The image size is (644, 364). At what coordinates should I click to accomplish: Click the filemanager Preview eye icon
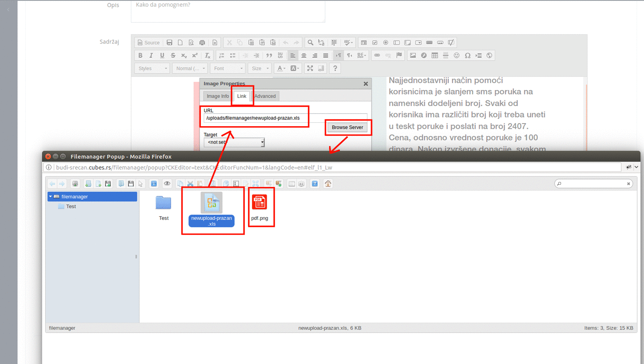(167, 184)
